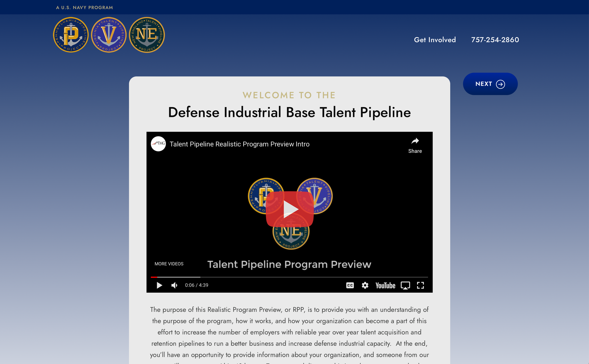The width and height of the screenshot is (589, 364).
Task: Call the 757-254-2860 phone link
Action: [495, 40]
